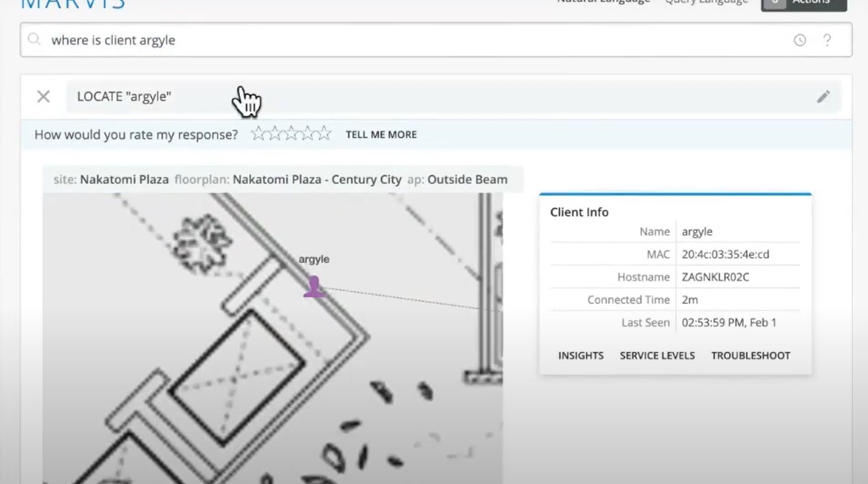The image size is (868, 484).
Task: Switch to Natural Language mode
Action: 603,2
